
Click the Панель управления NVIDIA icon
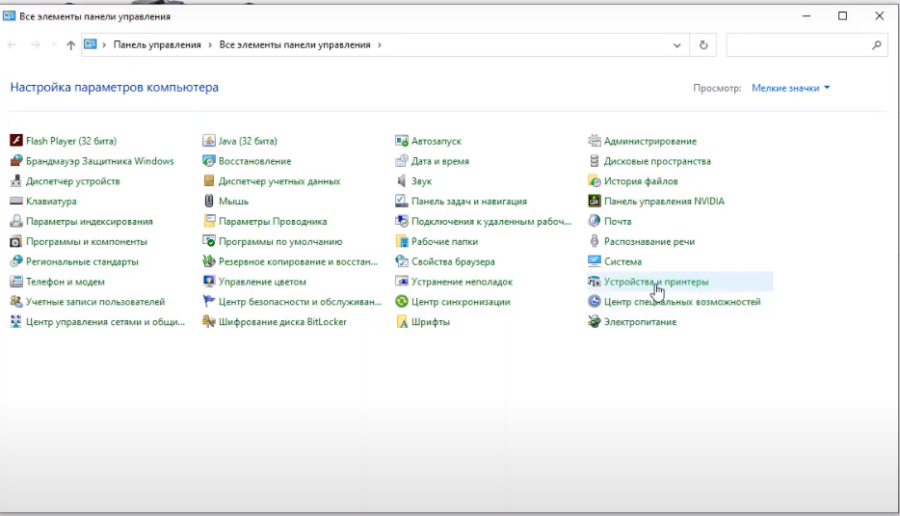[594, 201]
